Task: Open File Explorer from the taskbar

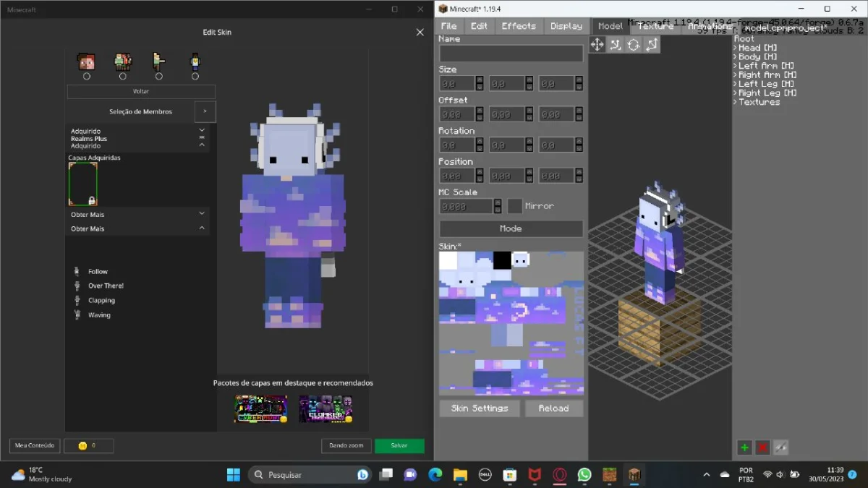Action: pos(460,474)
